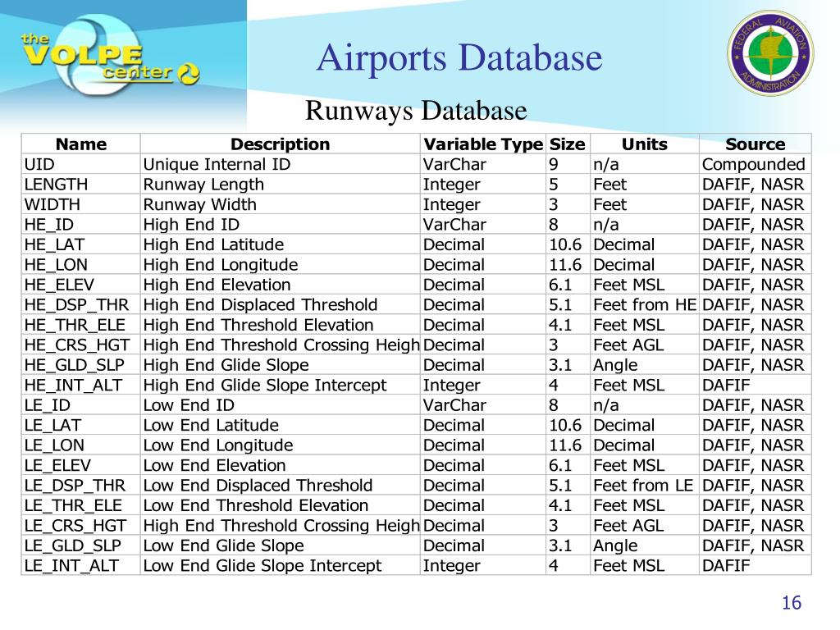Click 'High End Latitude' description
This screenshot has height=630, width=840.
pos(281,244)
